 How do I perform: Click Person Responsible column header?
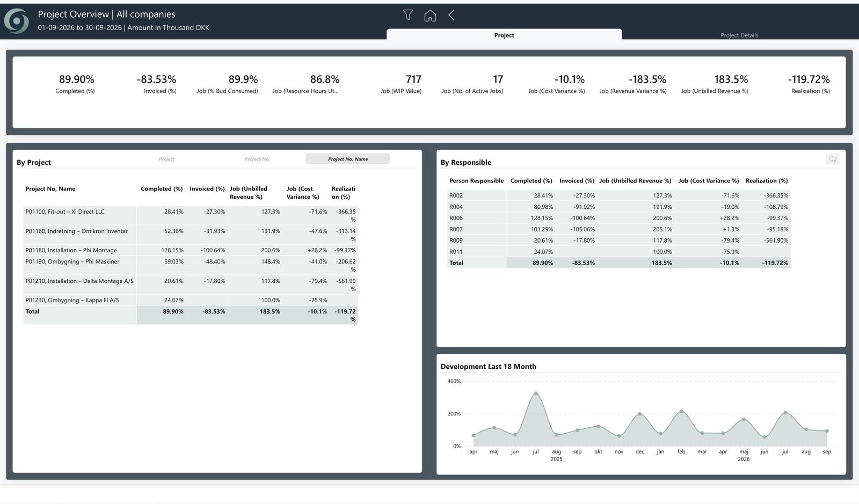click(476, 181)
